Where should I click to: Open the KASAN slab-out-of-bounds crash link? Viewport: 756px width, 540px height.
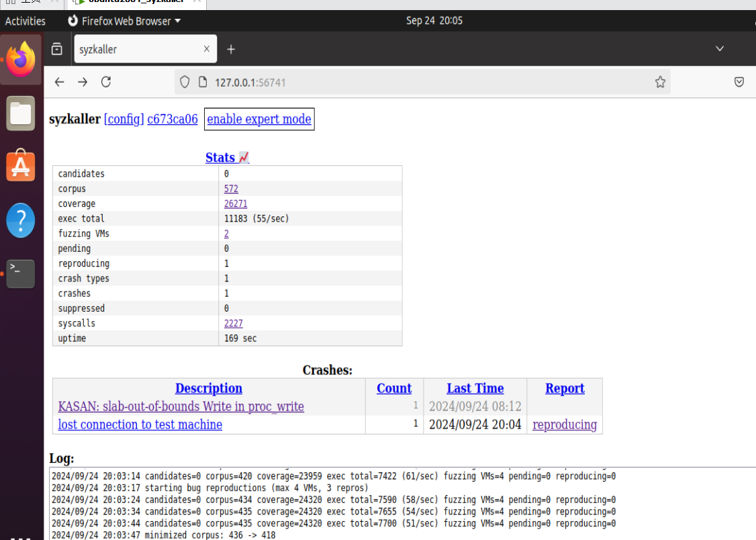tap(181, 406)
